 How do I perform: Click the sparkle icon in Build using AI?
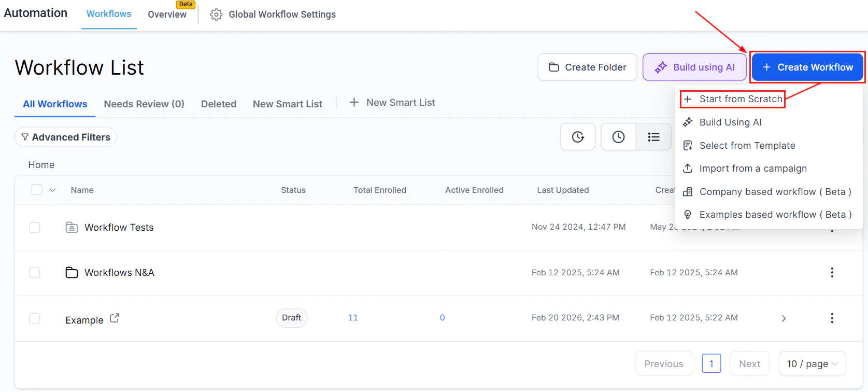661,67
